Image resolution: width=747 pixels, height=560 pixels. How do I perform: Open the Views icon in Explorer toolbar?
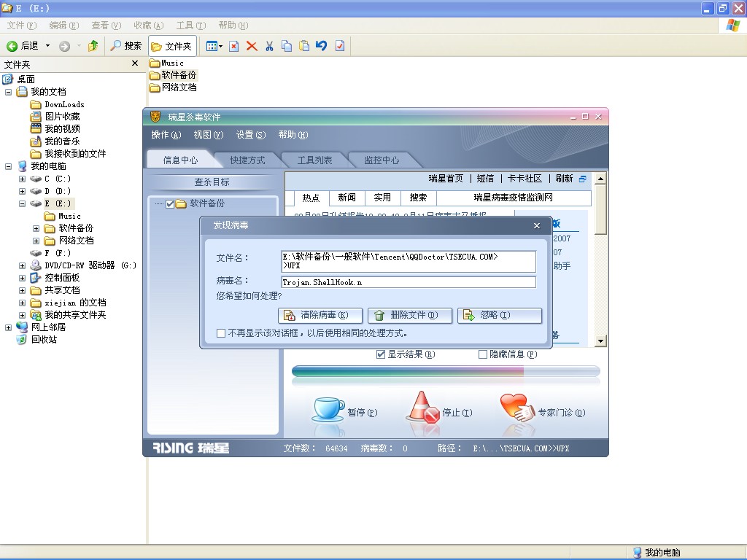(x=212, y=46)
